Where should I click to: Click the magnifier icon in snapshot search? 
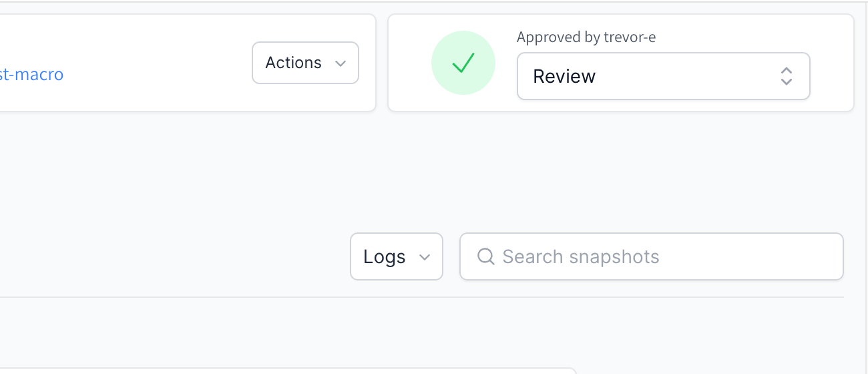click(x=486, y=256)
